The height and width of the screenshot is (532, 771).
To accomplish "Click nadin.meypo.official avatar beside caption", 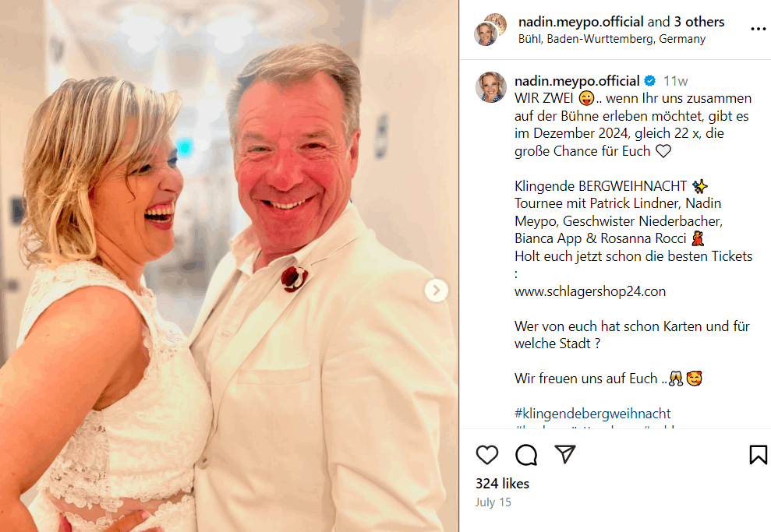I will [x=490, y=87].
